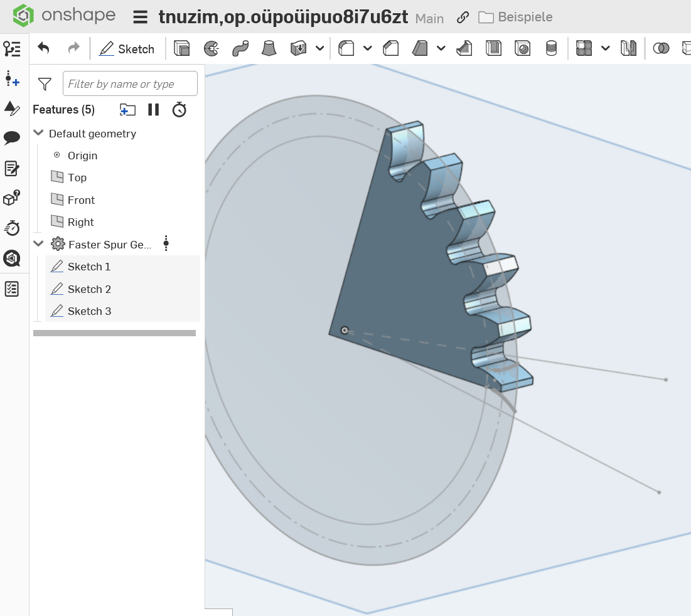
Task: Open dropdown next to pattern tool
Action: (x=606, y=48)
